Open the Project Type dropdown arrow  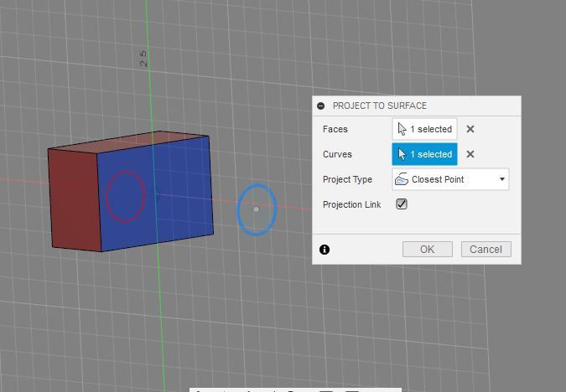(501, 179)
